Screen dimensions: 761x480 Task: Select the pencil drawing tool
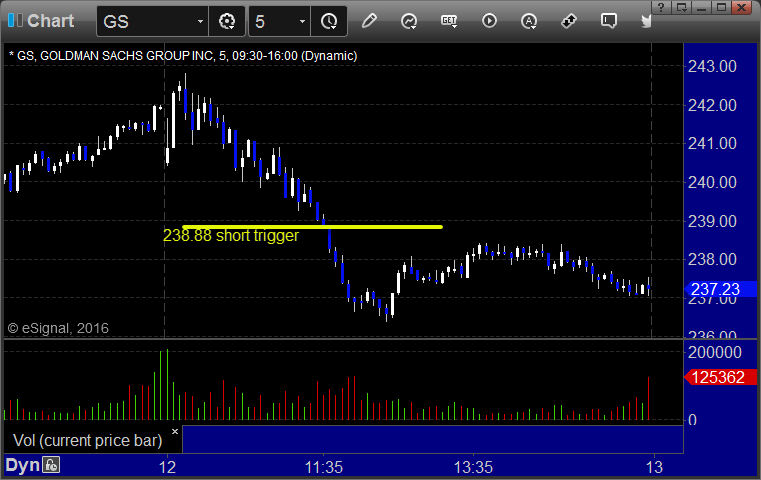coord(369,21)
